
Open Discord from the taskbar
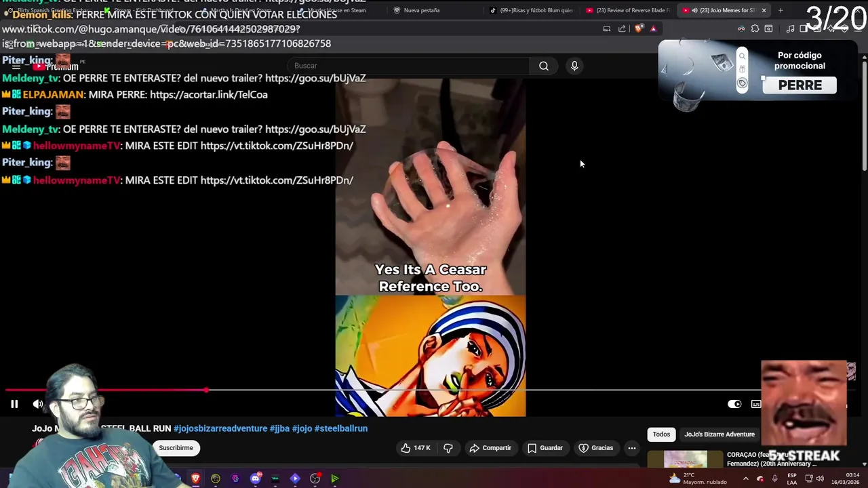[x=256, y=479]
